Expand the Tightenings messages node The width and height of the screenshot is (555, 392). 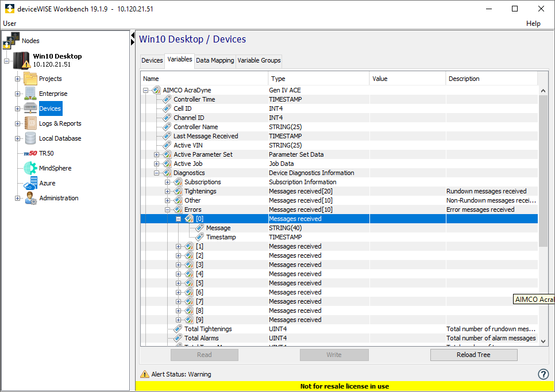168,191
